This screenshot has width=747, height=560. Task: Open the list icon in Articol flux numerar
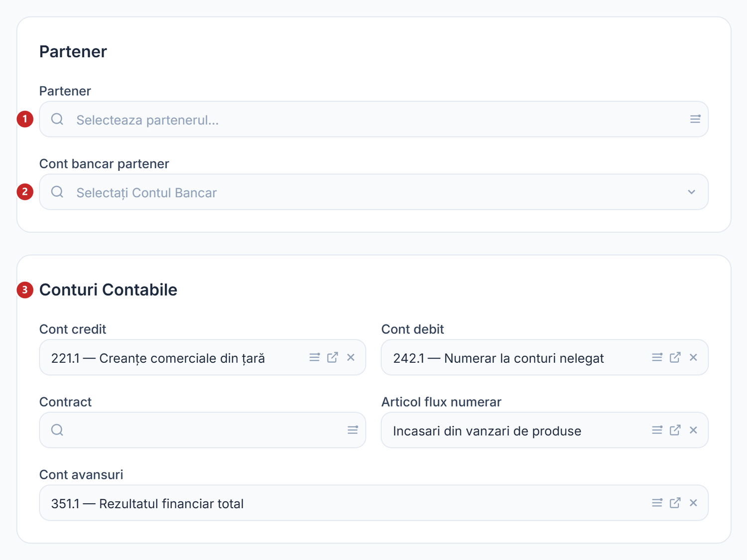click(657, 430)
